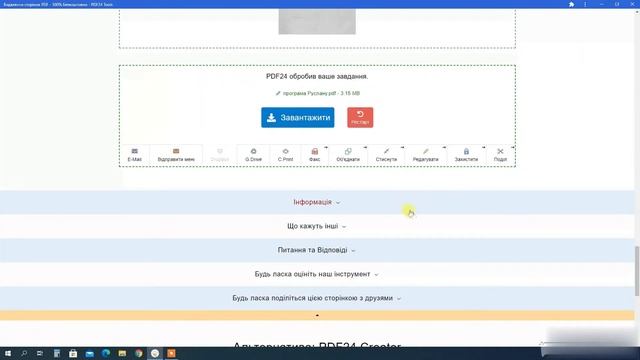Open the Windows Start menu

point(8,353)
